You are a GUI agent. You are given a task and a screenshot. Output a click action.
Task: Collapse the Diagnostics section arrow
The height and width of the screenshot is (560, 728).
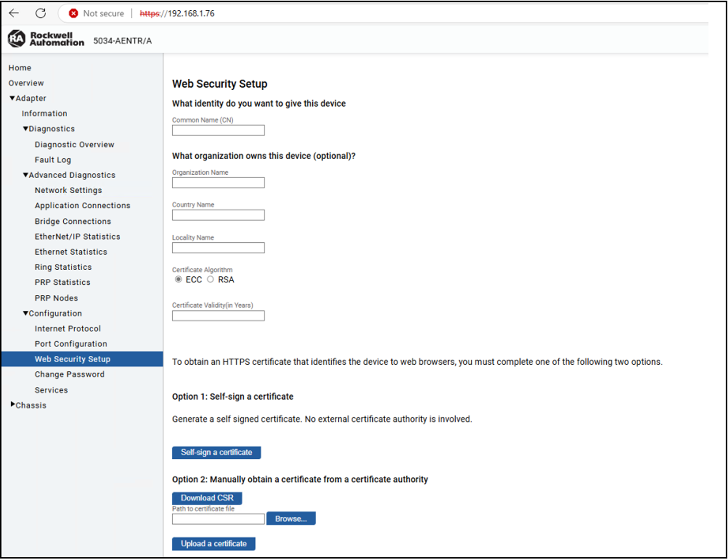[x=25, y=128]
